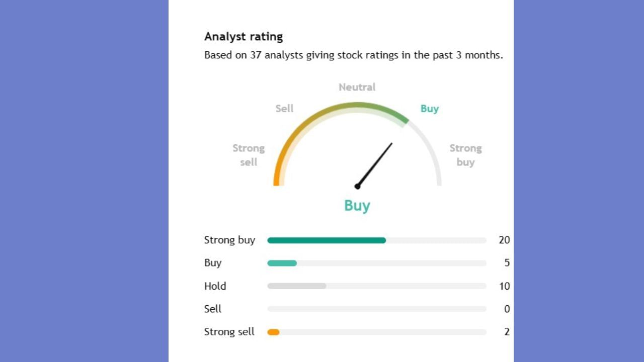Click the Analyst rating heading
Screen dimensions: 644x362
pyautogui.click(x=244, y=37)
